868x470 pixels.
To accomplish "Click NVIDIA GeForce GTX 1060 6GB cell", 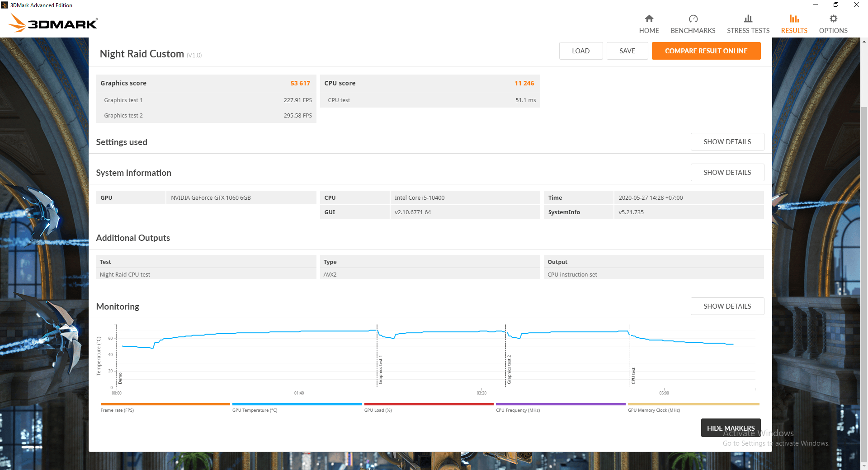I will click(x=241, y=197).
